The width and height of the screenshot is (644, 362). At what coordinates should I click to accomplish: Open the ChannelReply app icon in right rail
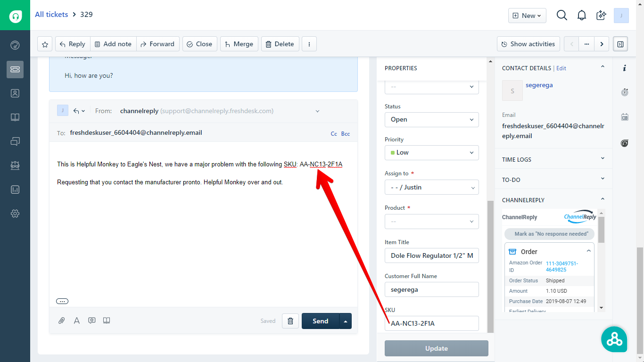tap(625, 143)
